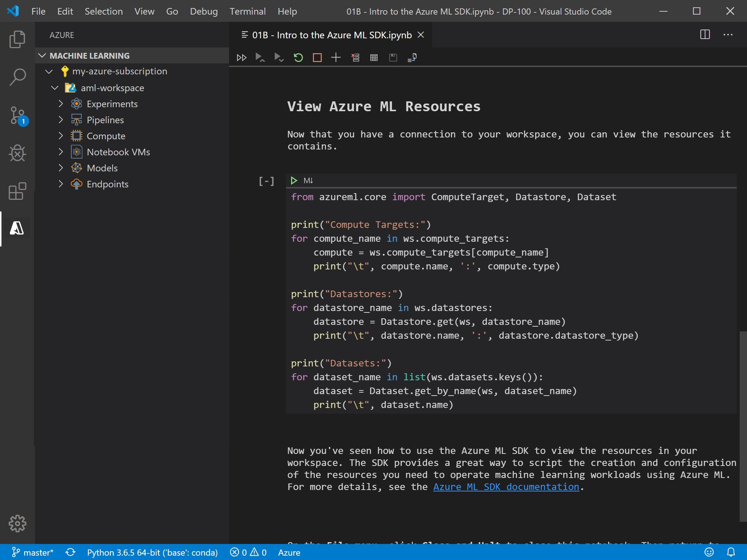Run cells above the current cell
The width and height of the screenshot is (747, 560).
tap(260, 58)
